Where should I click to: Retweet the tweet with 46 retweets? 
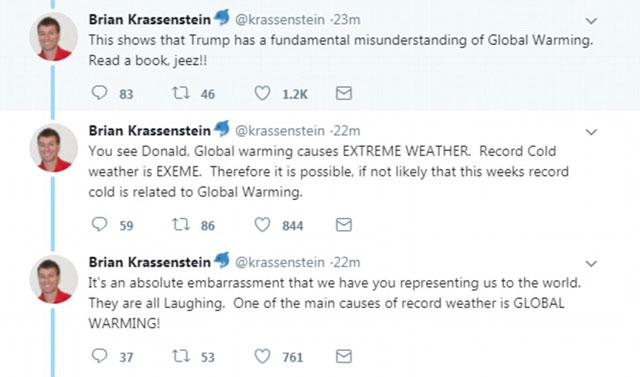[x=180, y=93]
